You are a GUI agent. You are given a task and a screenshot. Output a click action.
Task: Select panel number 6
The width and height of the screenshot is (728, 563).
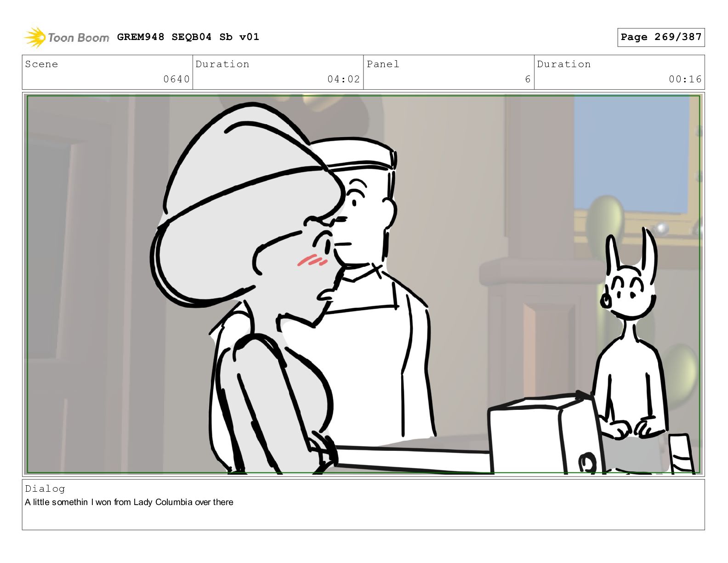[x=528, y=79]
